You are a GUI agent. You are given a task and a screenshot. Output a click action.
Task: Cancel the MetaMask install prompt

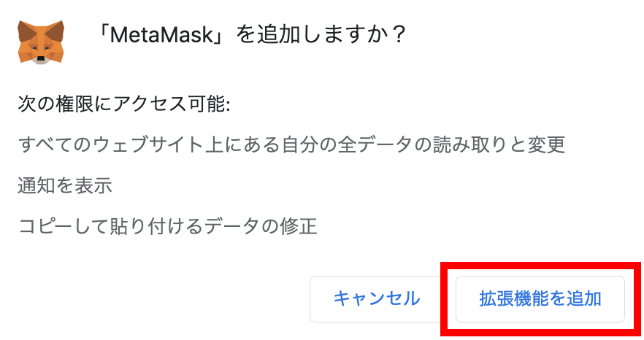pyautogui.click(x=376, y=298)
